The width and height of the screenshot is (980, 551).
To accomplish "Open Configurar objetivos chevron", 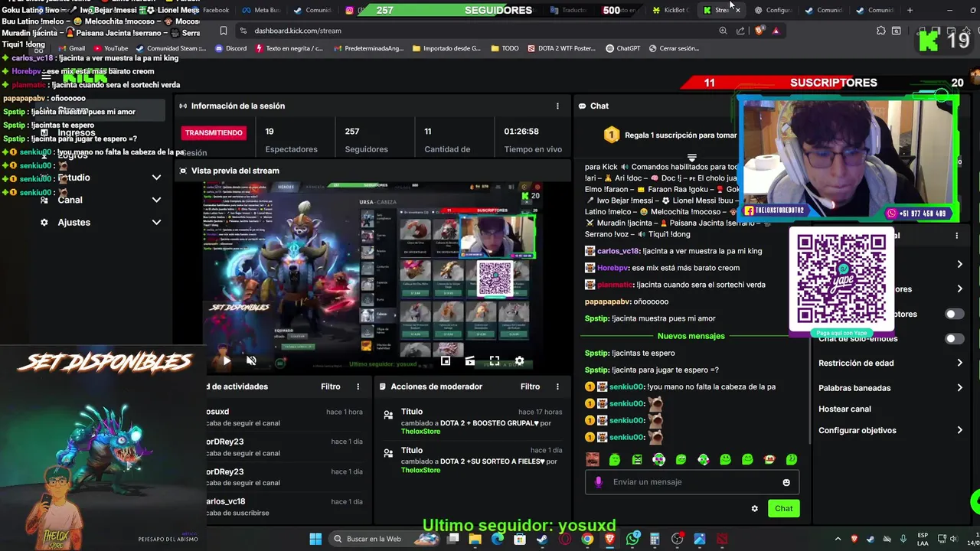I will coord(959,430).
